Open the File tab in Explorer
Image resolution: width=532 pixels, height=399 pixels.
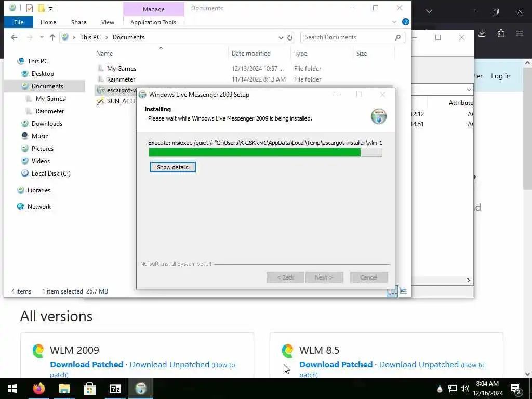[x=19, y=22]
